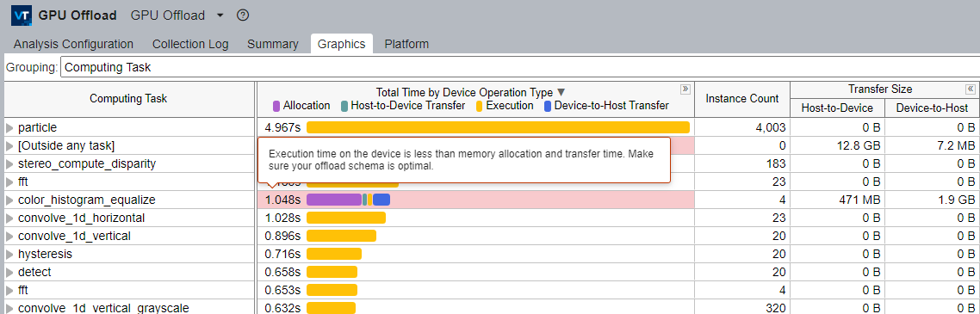This screenshot has width=980, height=314.
Task: Click the Host-to-Device column header
Action: click(x=838, y=108)
